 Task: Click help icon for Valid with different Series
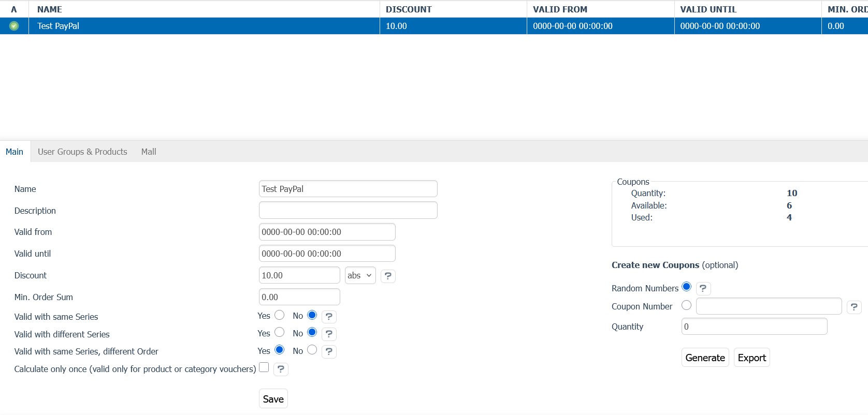click(329, 334)
